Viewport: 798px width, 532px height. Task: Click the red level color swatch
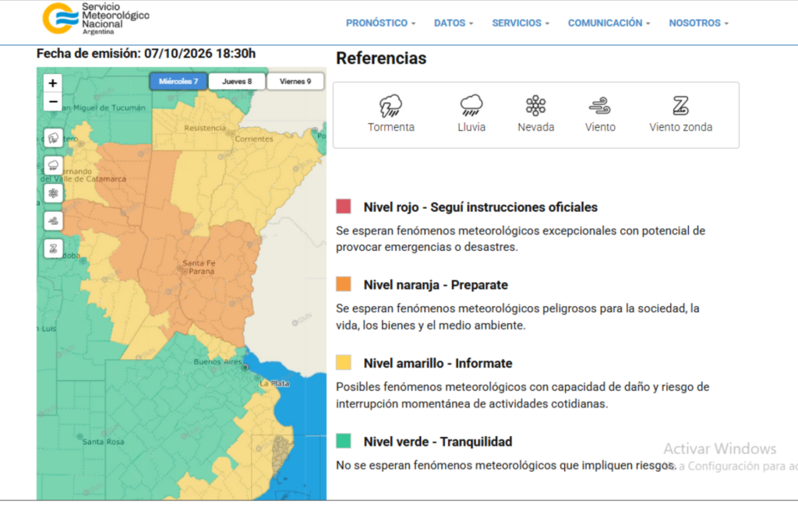pos(344,206)
